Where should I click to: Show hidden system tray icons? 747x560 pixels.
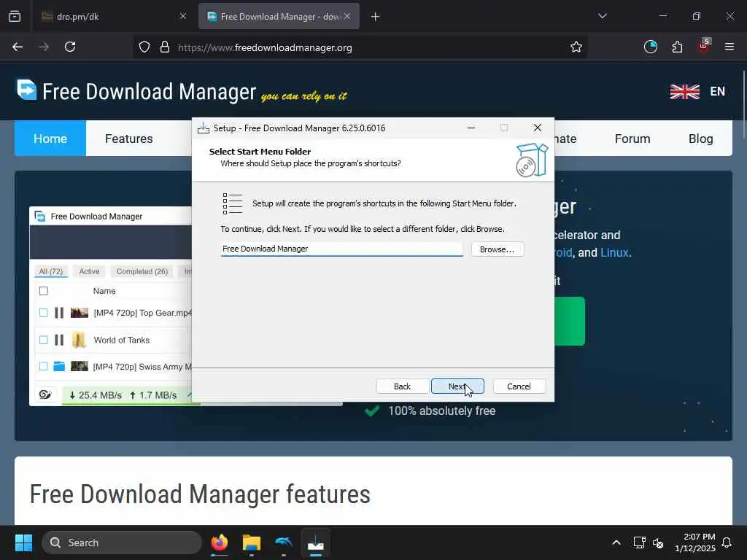tap(616, 542)
